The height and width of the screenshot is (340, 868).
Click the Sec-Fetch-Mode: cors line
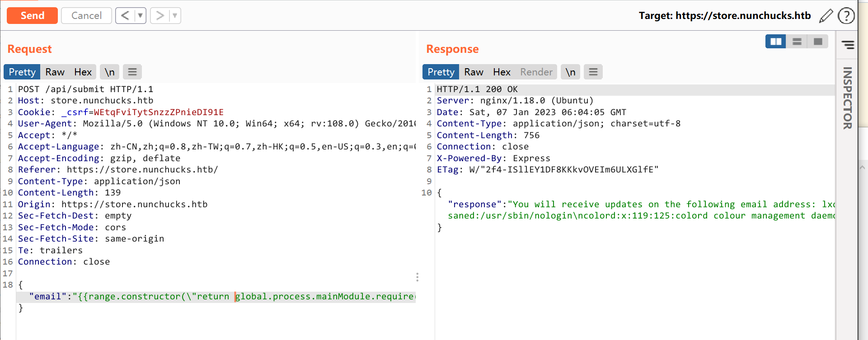[72, 227]
